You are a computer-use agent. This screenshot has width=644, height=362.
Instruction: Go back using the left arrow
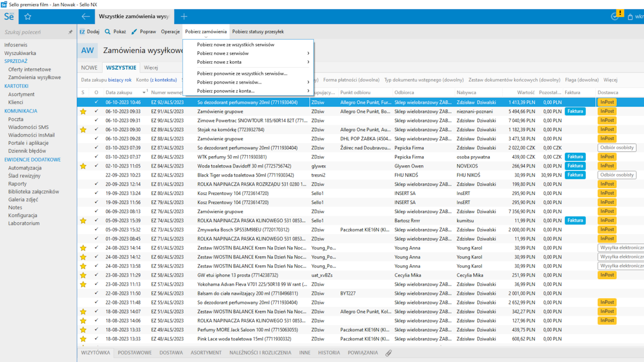[86, 17]
